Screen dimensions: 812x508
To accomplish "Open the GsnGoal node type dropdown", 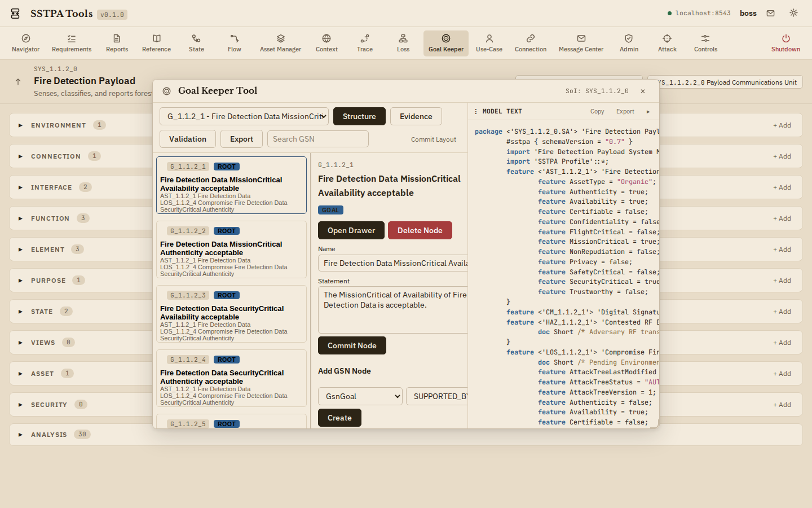I will pyautogui.click(x=360, y=396).
